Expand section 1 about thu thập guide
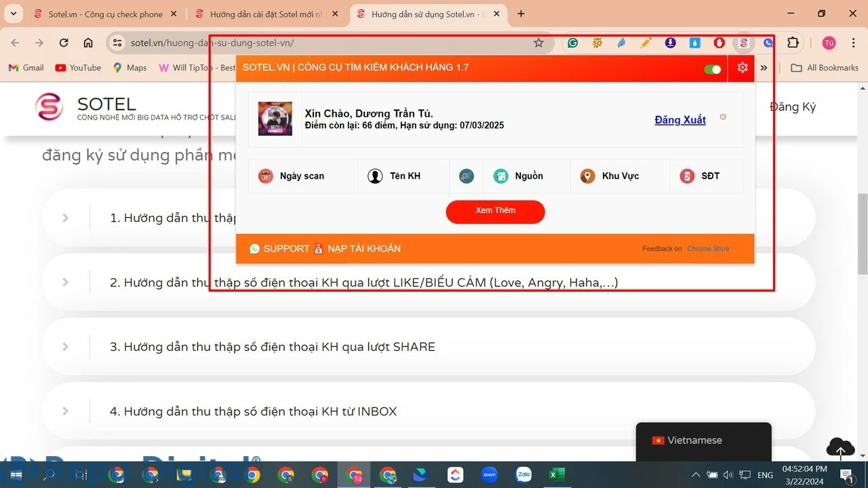868x488 pixels. pyautogui.click(x=65, y=217)
